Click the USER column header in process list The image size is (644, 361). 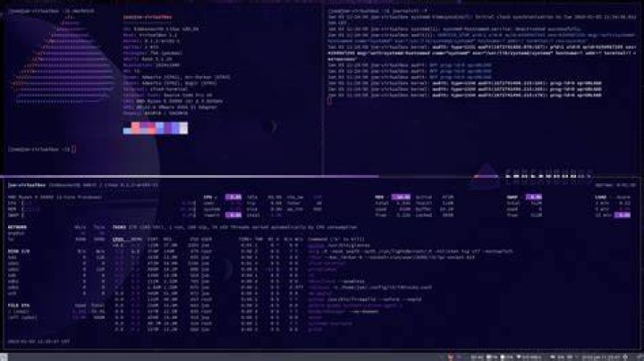point(207,239)
